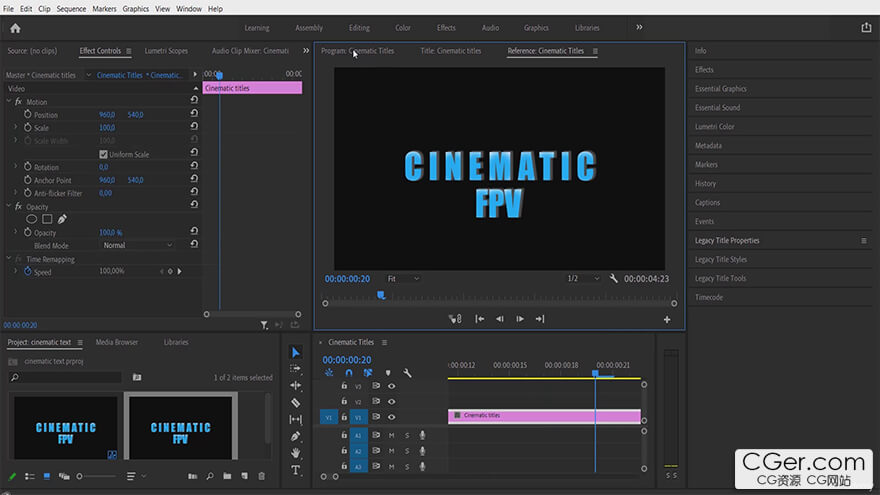The height and width of the screenshot is (495, 880).
Task: Step back one frame
Action: tap(499, 319)
